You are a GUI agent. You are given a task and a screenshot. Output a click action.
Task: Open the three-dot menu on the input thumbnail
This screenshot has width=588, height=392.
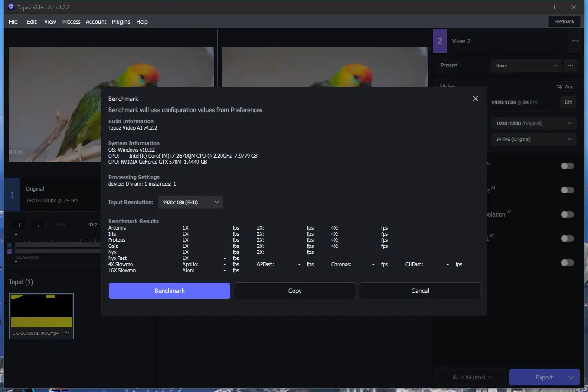[x=67, y=333]
